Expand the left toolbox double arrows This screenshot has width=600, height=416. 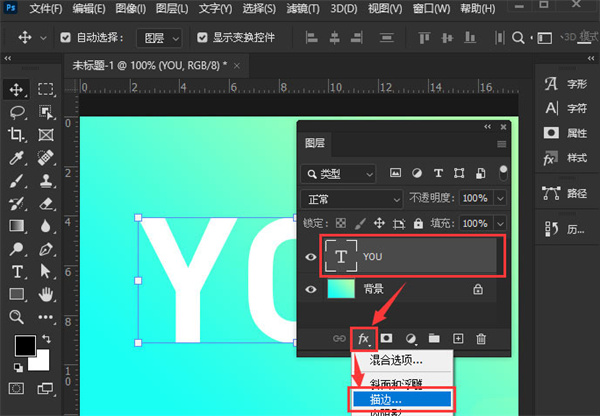tap(8, 58)
